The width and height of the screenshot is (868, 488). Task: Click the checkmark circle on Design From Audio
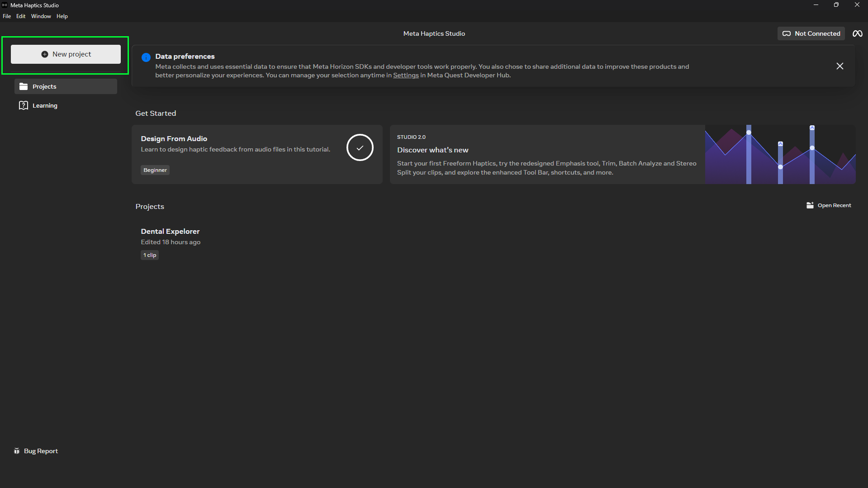point(360,147)
